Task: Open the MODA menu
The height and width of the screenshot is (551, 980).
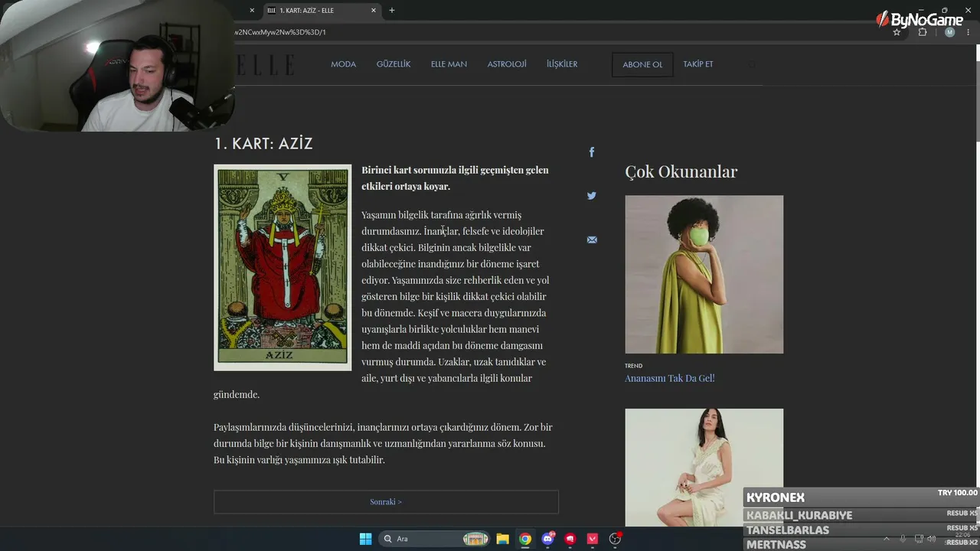Action: click(343, 64)
